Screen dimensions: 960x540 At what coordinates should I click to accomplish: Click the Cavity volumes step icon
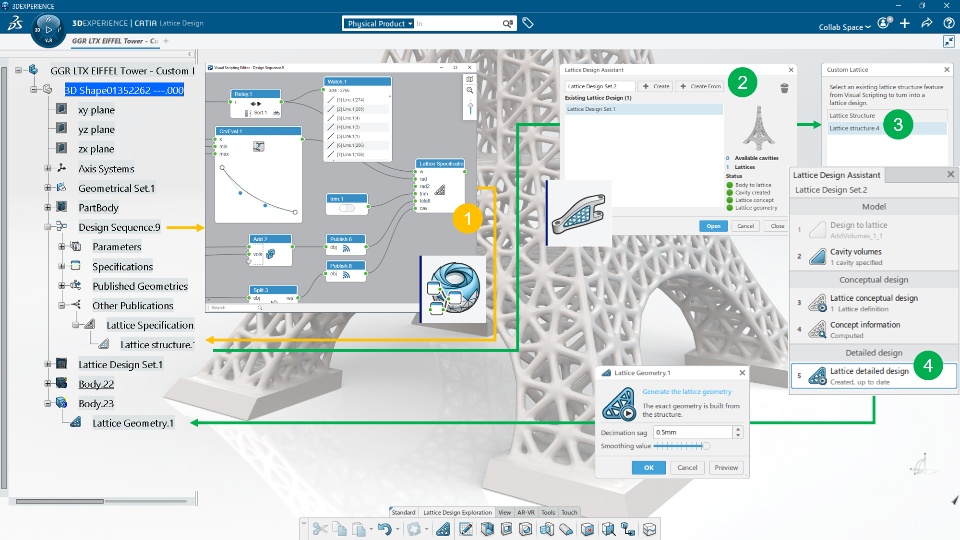click(817, 257)
